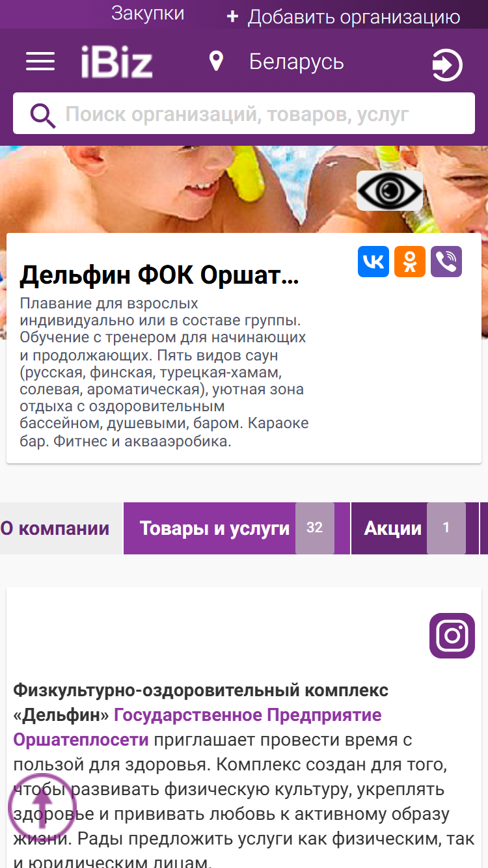Contact the company via Viber icon

pyautogui.click(x=446, y=262)
